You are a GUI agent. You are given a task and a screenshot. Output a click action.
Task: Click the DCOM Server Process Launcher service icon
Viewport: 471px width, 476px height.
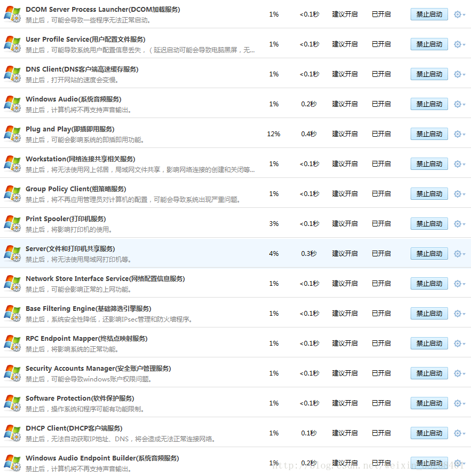(x=12, y=14)
